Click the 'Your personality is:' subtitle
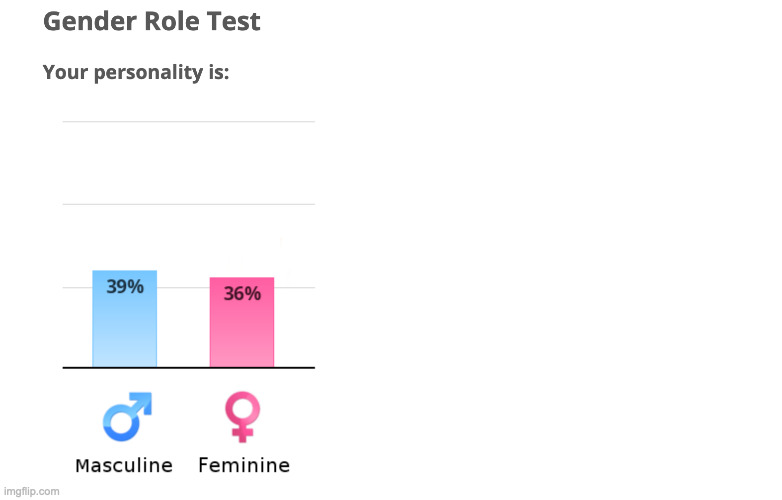The image size is (782, 500). pos(136,72)
